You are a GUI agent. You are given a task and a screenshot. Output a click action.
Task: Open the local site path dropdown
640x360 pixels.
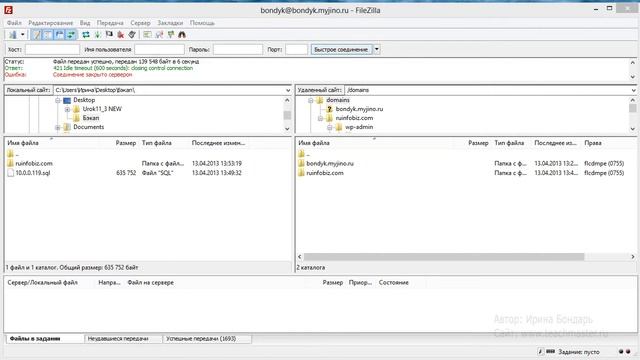pyautogui.click(x=288, y=90)
